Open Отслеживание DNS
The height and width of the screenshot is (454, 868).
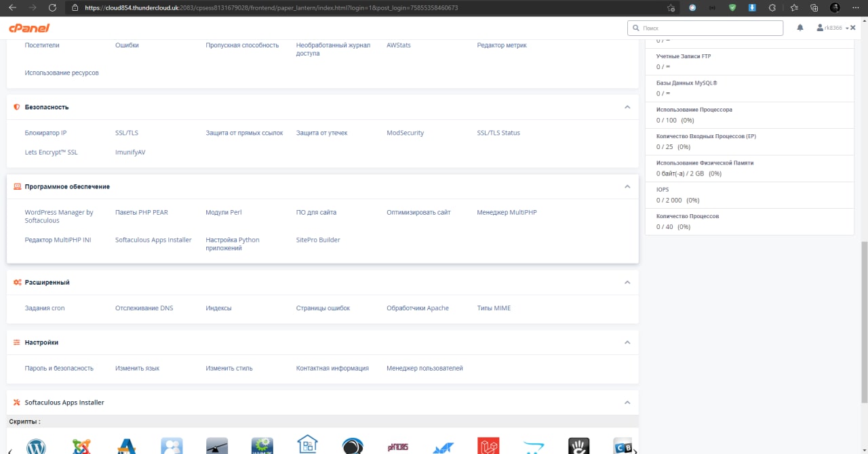click(144, 308)
